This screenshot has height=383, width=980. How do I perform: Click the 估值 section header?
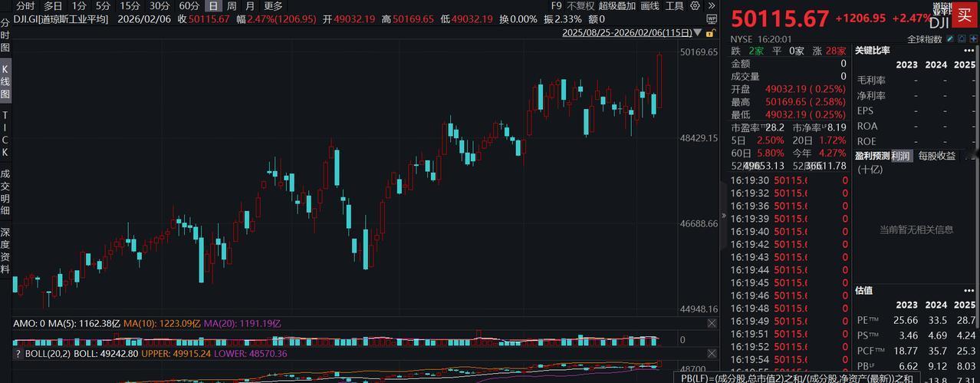pyautogui.click(x=864, y=291)
